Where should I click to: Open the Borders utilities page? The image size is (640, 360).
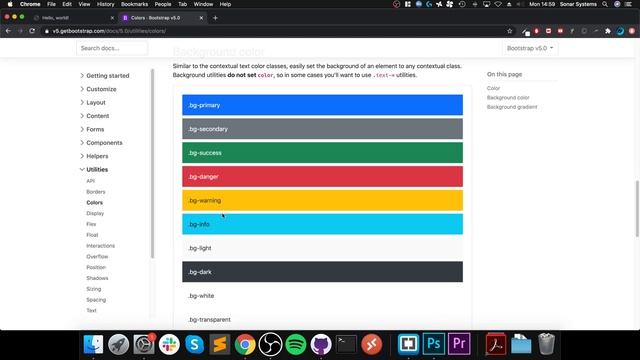[96, 192]
